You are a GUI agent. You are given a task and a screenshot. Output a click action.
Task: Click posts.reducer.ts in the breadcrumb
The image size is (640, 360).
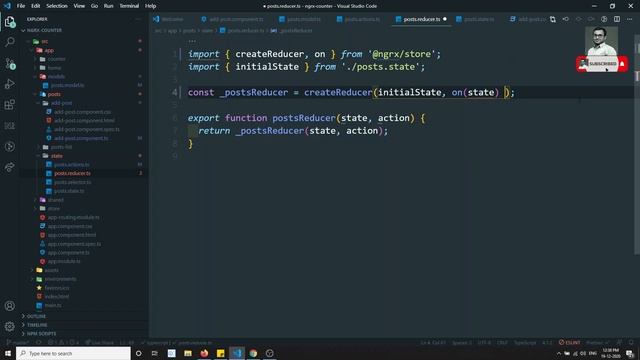click(x=246, y=31)
